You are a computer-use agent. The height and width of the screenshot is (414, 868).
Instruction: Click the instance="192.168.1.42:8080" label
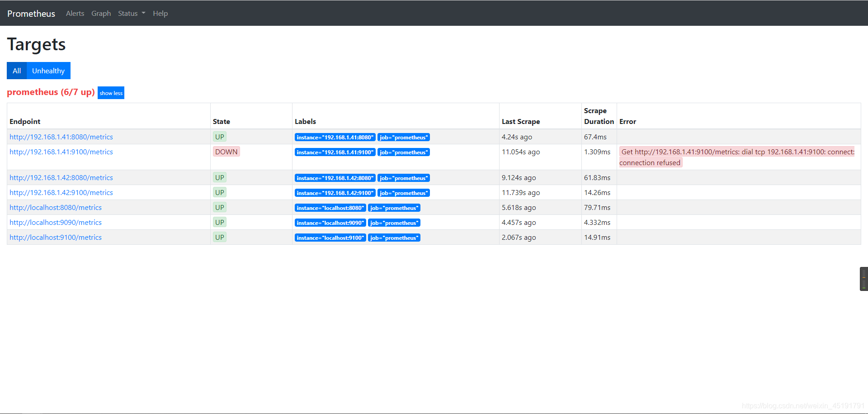[335, 178]
